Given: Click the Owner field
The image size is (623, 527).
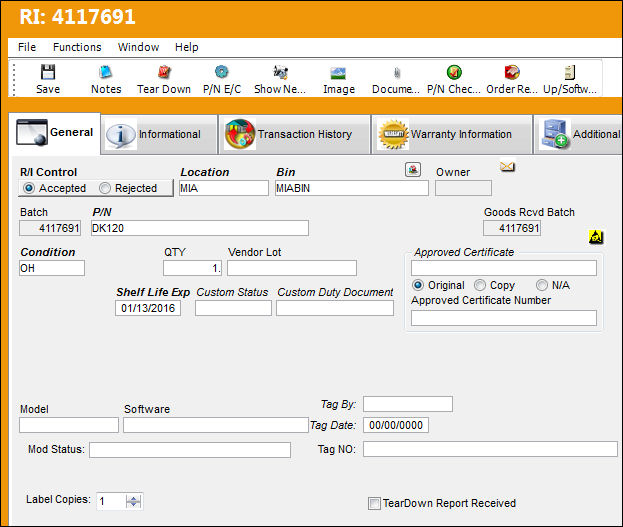Looking at the screenshot, I should click(x=463, y=188).
